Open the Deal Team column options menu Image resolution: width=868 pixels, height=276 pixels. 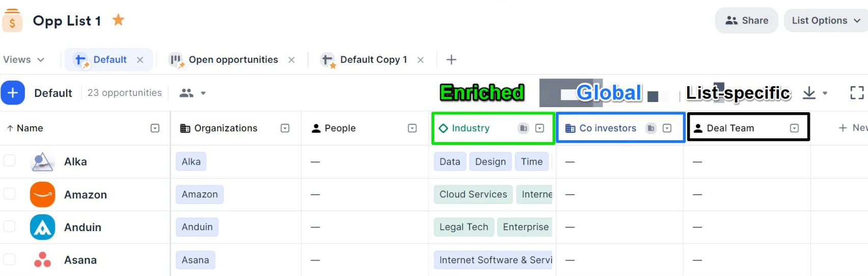click(795, 128)
